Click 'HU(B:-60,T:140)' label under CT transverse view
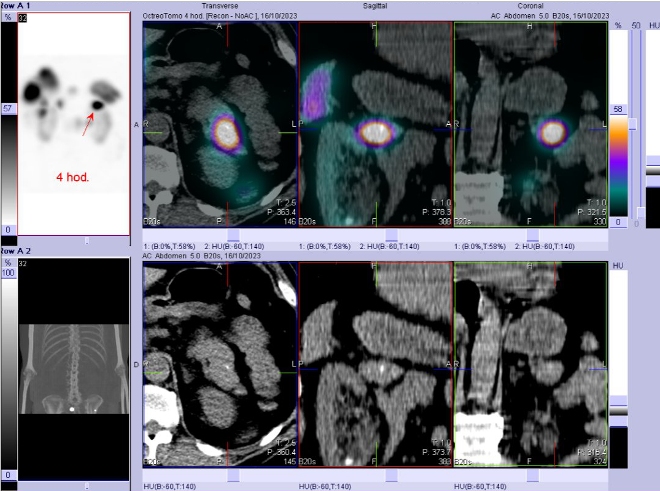Viewport: 660px width, 491px height. tap(170, 487)
